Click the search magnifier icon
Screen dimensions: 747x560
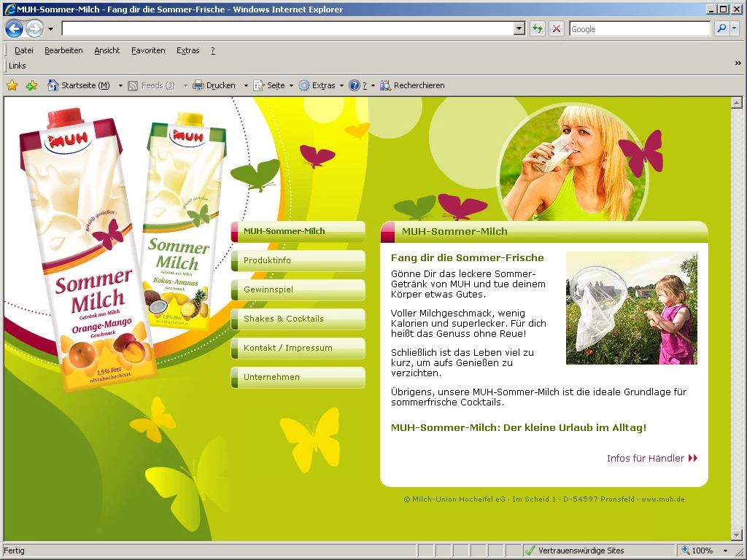[x=721, y=28]
